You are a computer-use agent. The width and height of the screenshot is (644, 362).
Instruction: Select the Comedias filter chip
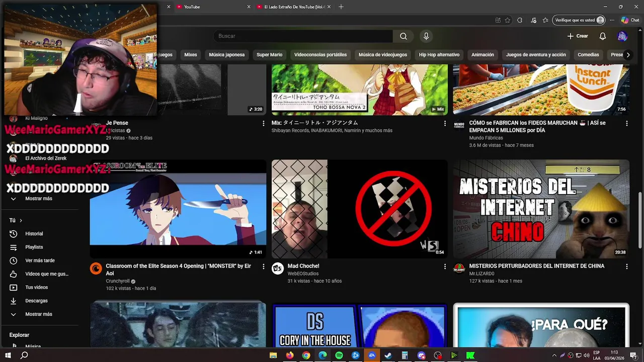coord(588,55)
